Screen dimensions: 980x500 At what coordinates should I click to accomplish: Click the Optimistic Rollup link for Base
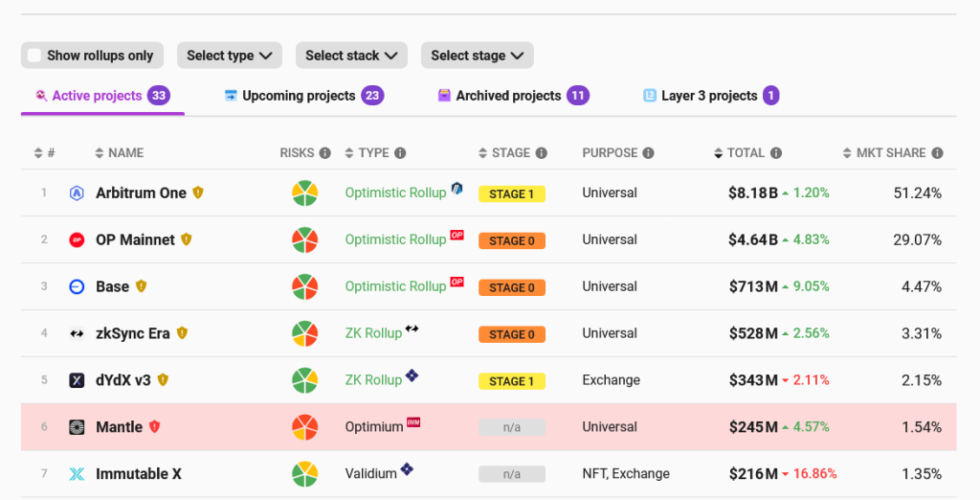click(x=395, y=286)
